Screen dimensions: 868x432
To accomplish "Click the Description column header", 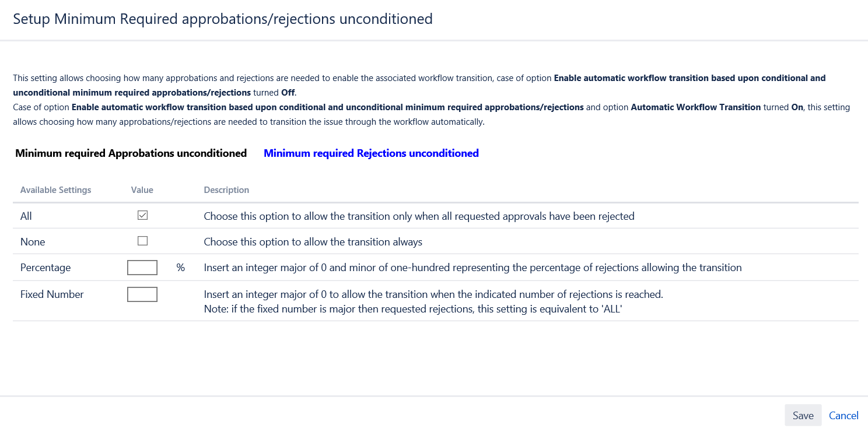I will pyautogui.click(x=226, y=190).
